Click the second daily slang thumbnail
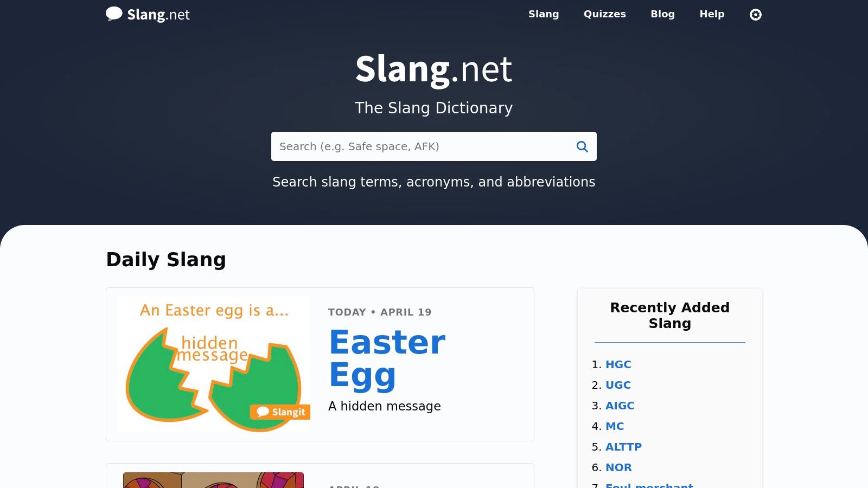This screenshot has height=488, width=868. [x=213, y=480]
